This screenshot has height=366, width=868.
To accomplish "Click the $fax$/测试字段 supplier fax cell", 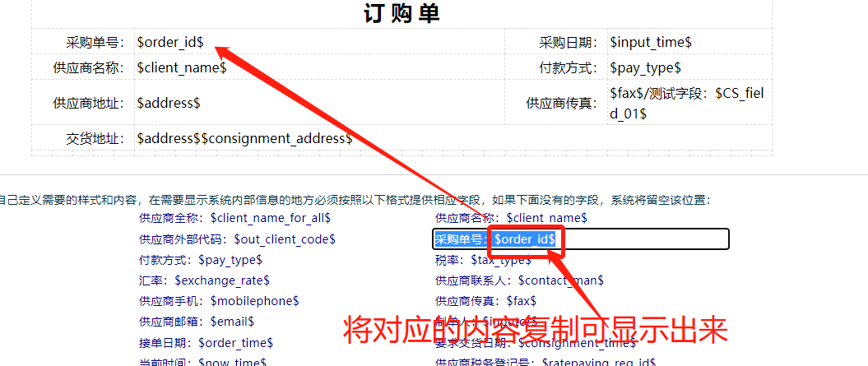I will (x=686, y=103).
